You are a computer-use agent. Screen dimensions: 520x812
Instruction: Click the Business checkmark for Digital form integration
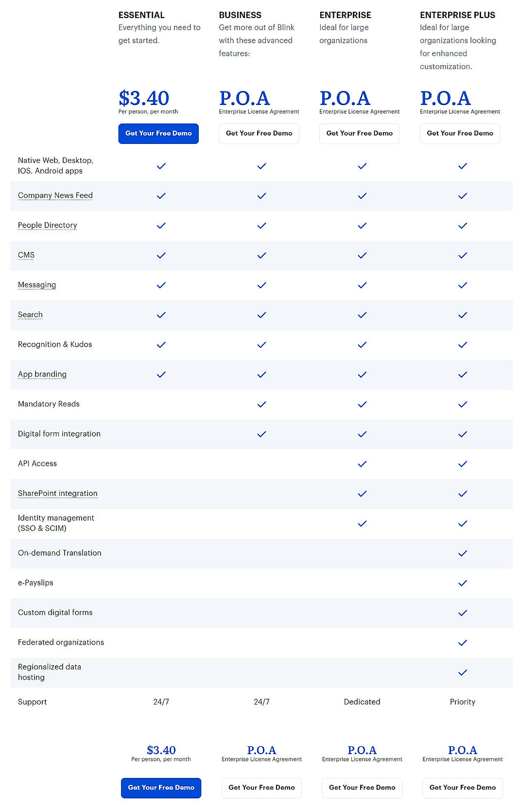(x=261, y=434)
